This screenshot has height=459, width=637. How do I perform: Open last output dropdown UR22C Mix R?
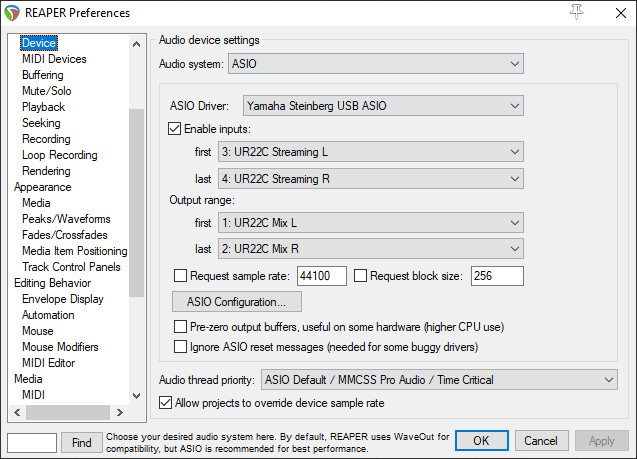(371, 249)
